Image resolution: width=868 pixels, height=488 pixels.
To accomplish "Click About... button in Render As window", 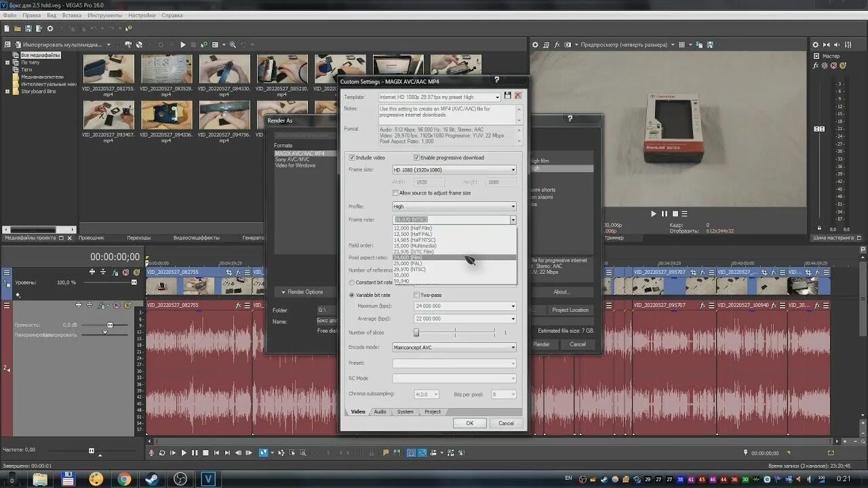I will pyautogui.click(x=561, y=292).
